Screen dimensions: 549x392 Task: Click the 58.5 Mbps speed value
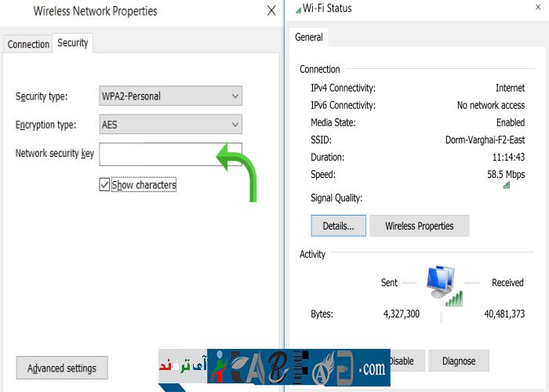tap(506, 174)
